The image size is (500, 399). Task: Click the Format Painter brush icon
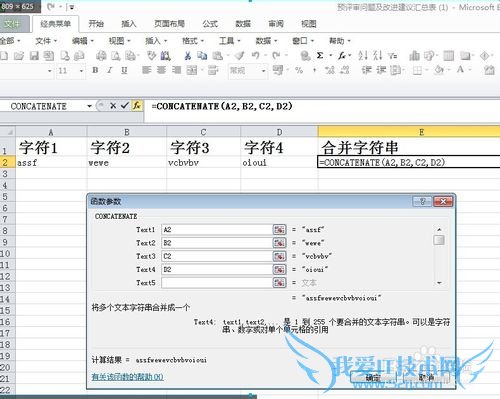coord(239,56)
